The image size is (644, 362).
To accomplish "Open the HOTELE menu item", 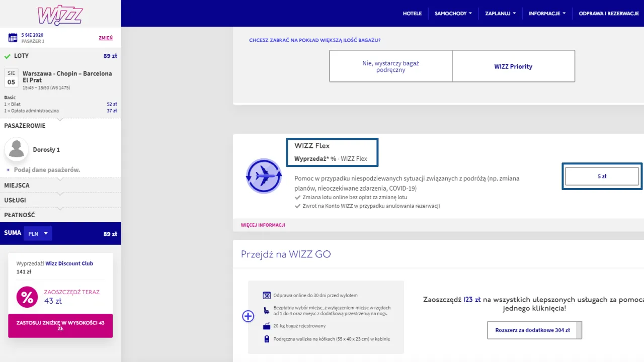I will (x=412, y=14).
